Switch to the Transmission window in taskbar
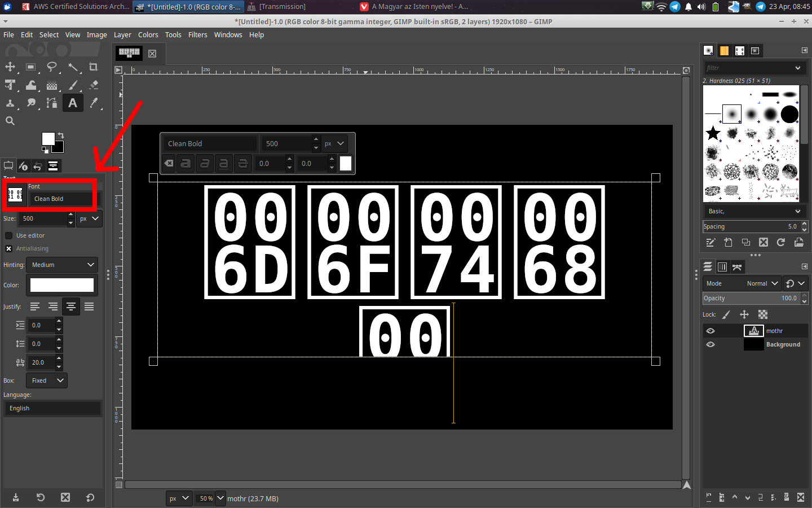 [282, 7]
